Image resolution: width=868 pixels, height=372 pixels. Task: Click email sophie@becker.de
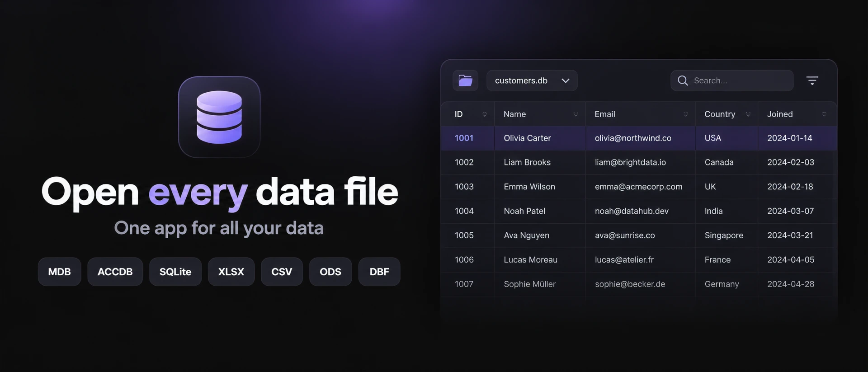click(x=630, y=284)
